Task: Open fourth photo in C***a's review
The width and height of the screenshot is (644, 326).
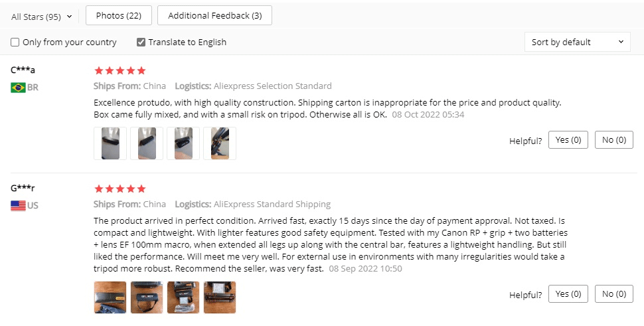Action: [220, 143]
